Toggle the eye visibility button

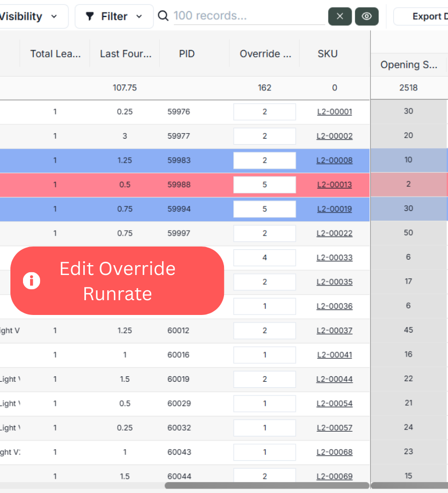(366, 16)
